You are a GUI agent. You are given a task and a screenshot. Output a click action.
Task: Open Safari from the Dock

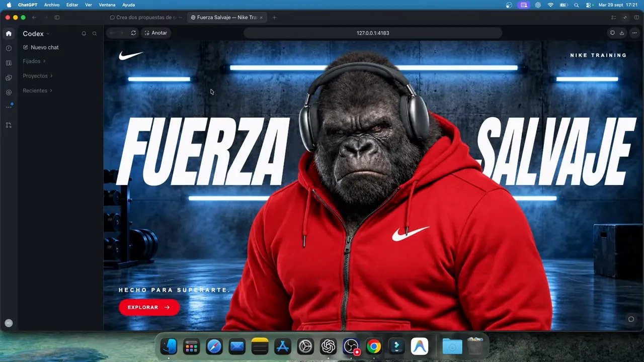pyautogui.click(x=214, y=346)
